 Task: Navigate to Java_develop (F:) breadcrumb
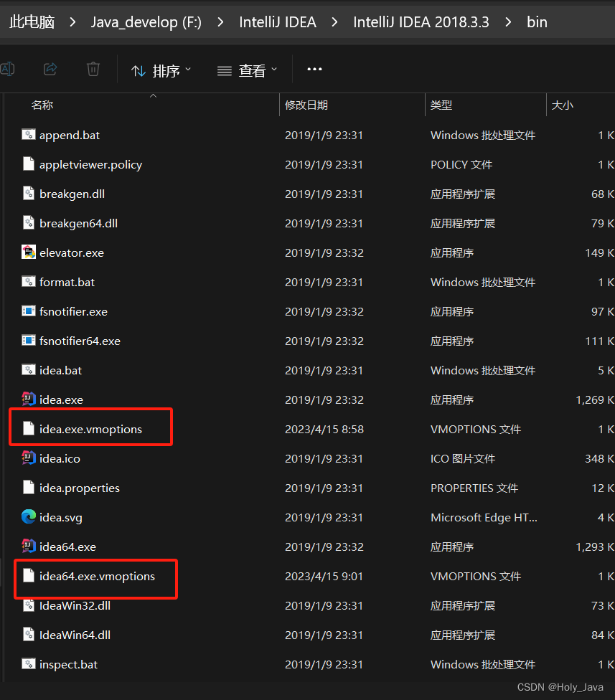[146, 22]
